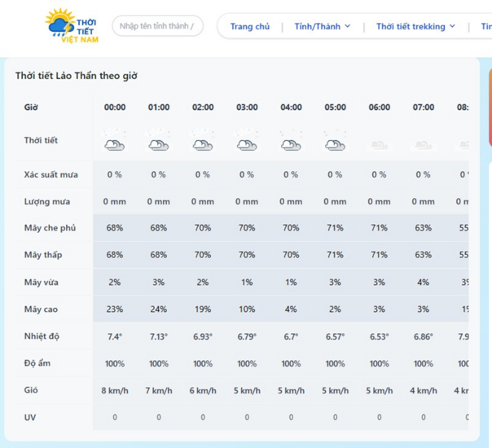Click the Thời Tiết Việt Nam logo

(72, 26)
